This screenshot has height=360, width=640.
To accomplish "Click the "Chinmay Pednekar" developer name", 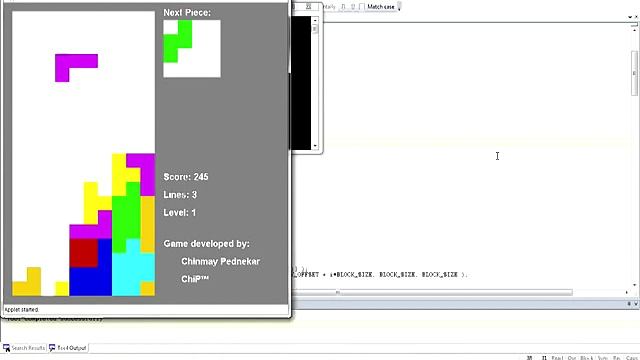I will [220, 261].
